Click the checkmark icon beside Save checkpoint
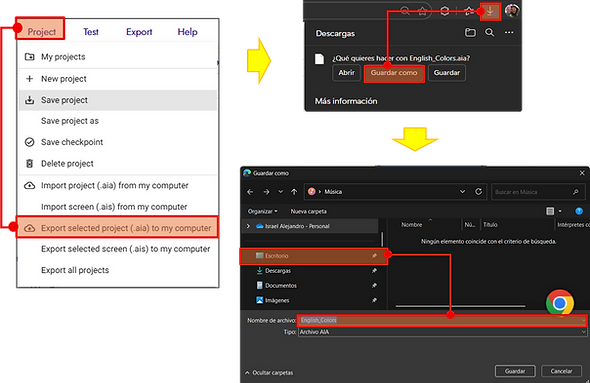The width and height of the screenshot is (590, 383). pyautogui.click(x=29, y=142)
